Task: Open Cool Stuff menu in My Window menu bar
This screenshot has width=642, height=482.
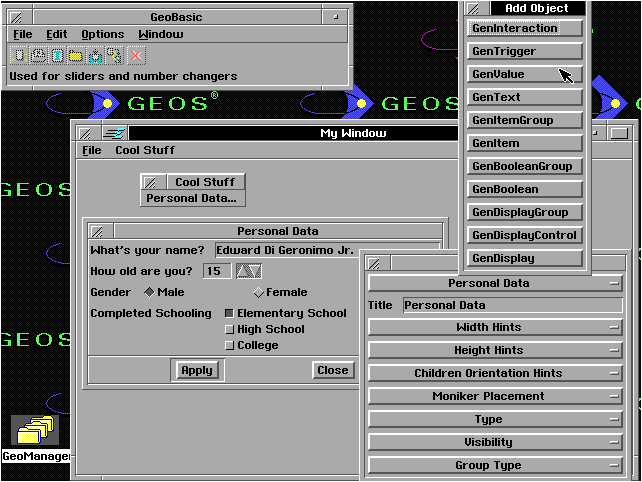Action: click(145, 150)
